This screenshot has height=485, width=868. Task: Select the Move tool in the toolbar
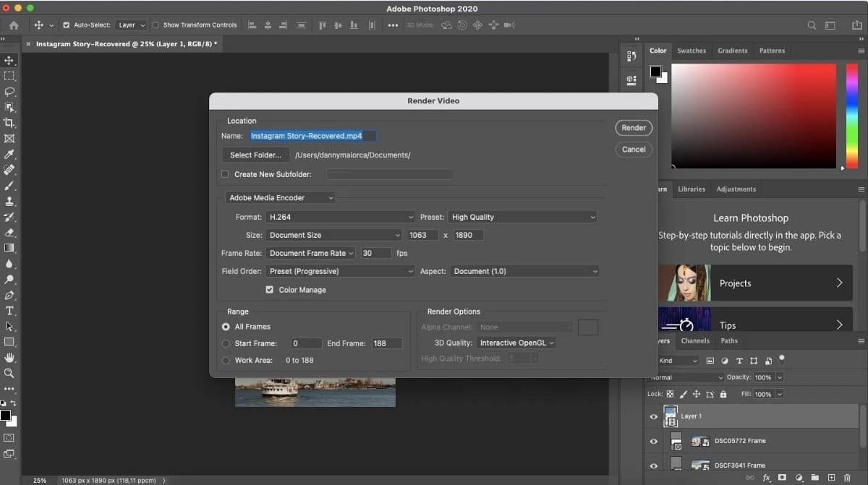[9, 61]
